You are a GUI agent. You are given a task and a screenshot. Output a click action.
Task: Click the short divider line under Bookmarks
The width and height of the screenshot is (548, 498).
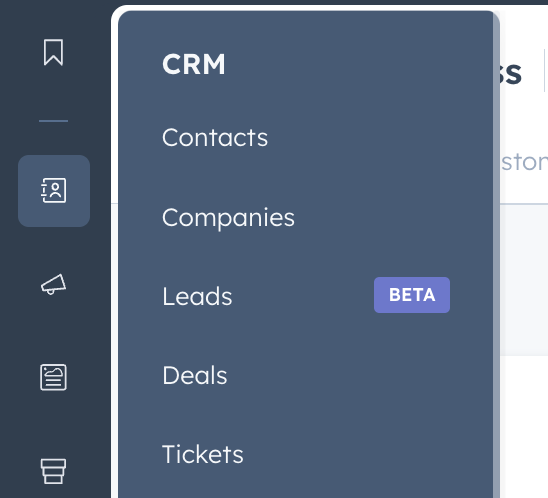tap(53, 121)
